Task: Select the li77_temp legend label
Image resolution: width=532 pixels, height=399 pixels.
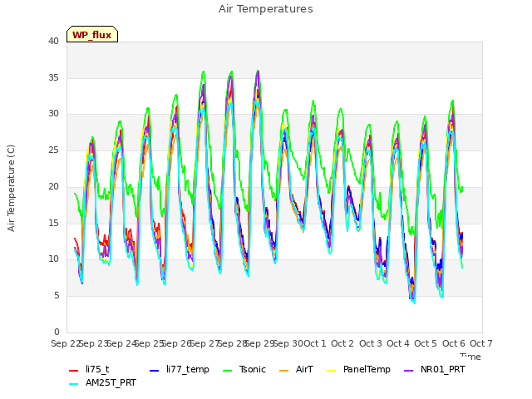Action: click(x=188, y=369)
